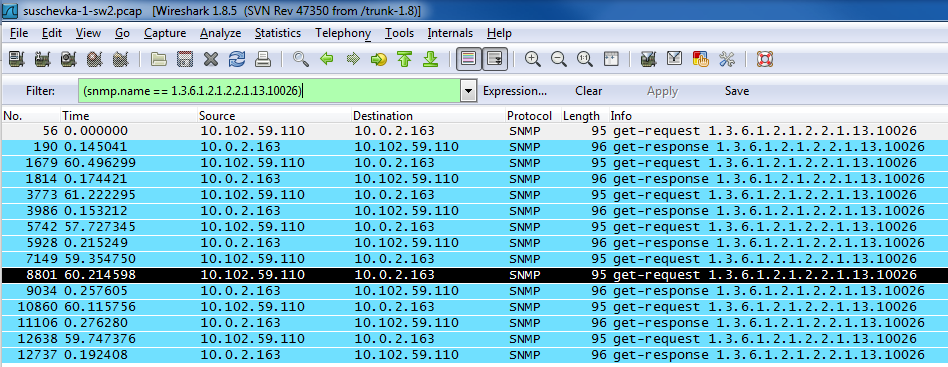The width and height of the screenshot is (948, 367).
Task: Go back in packet history
Action: point(326,59)
